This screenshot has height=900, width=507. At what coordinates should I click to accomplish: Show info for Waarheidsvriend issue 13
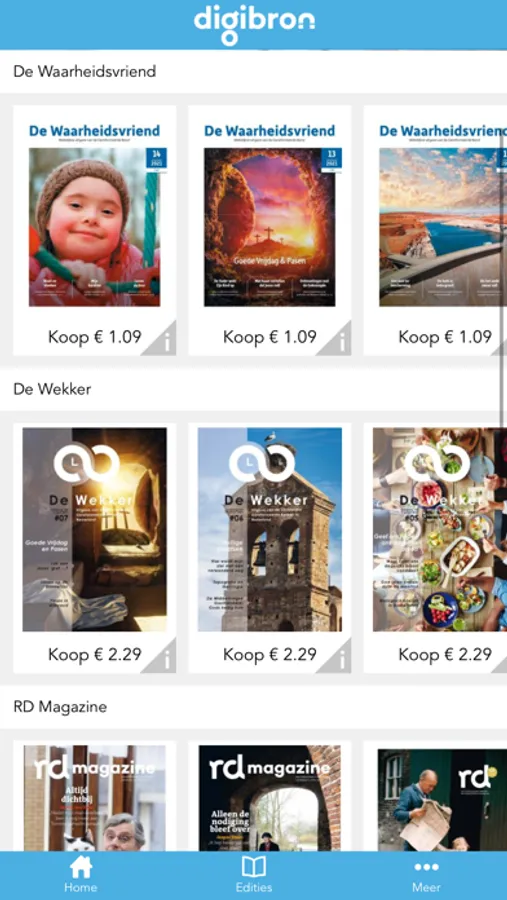coord(336,340)
